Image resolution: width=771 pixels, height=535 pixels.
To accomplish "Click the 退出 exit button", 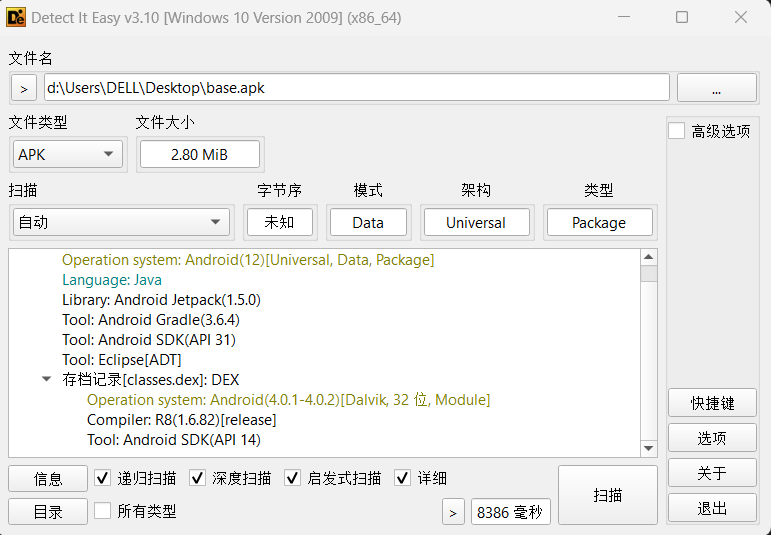I will (712, 508).
